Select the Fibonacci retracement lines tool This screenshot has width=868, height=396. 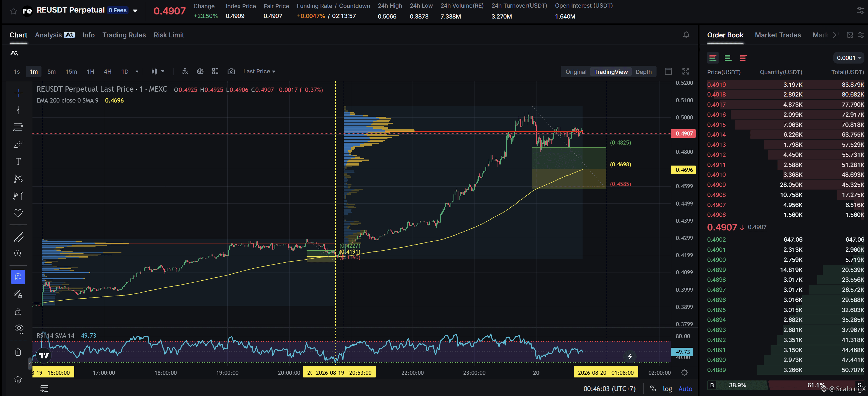[x=18, y=127]
